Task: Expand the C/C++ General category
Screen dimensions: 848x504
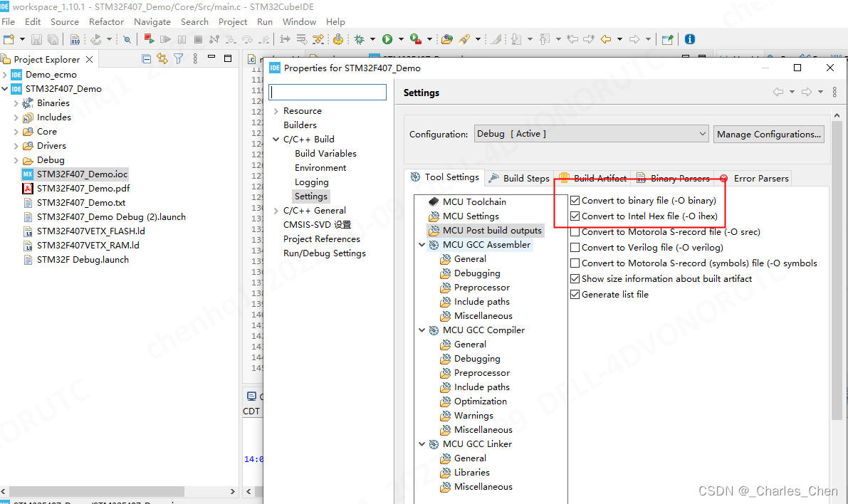Action: pos(276,211)
